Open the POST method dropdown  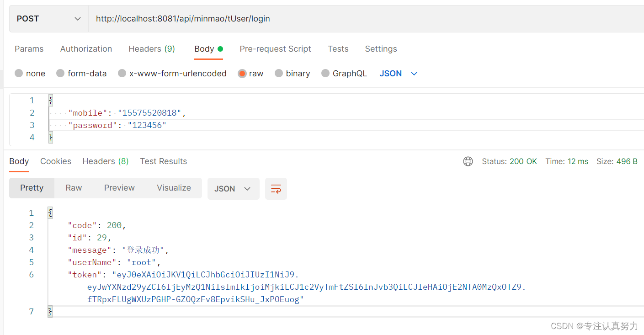(x=48, y=19)
